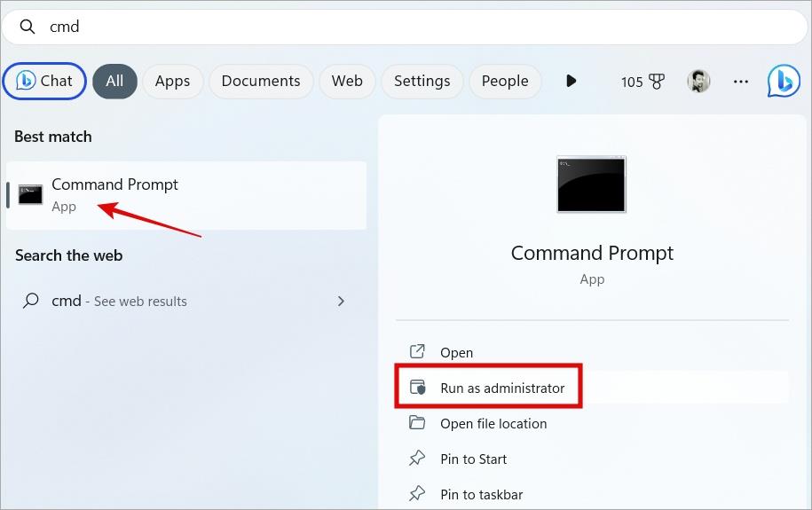Click the cmd search input field
Image resolution: width=812 pixels, height=510 pixels.
pos(405,27)
